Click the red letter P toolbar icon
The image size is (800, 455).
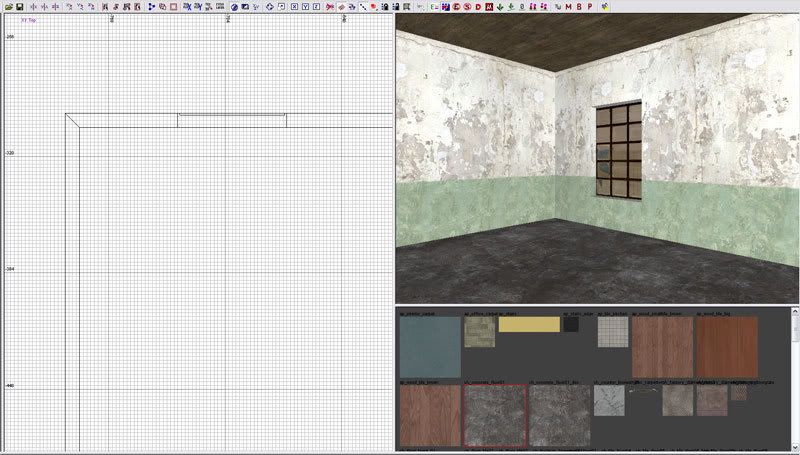(591, 7)
